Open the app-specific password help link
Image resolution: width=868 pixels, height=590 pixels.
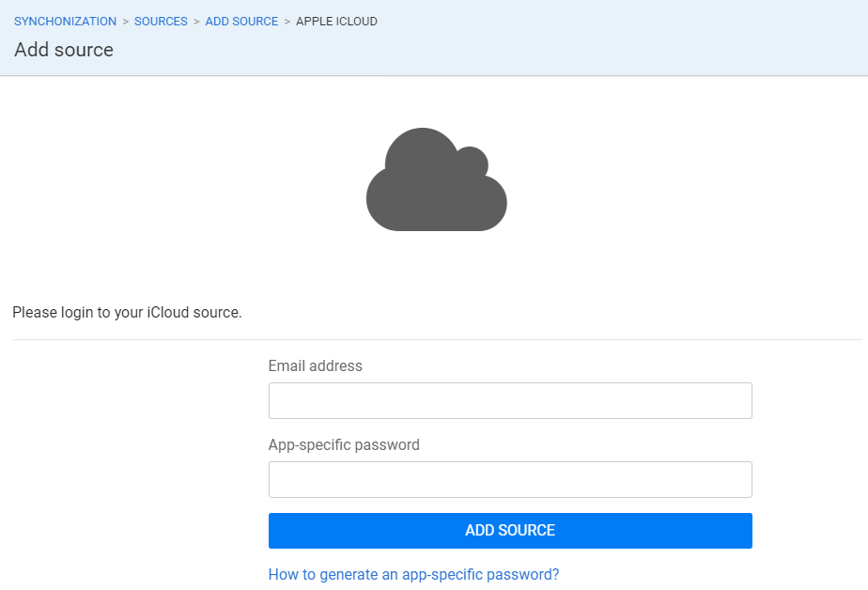pos(413,575)
